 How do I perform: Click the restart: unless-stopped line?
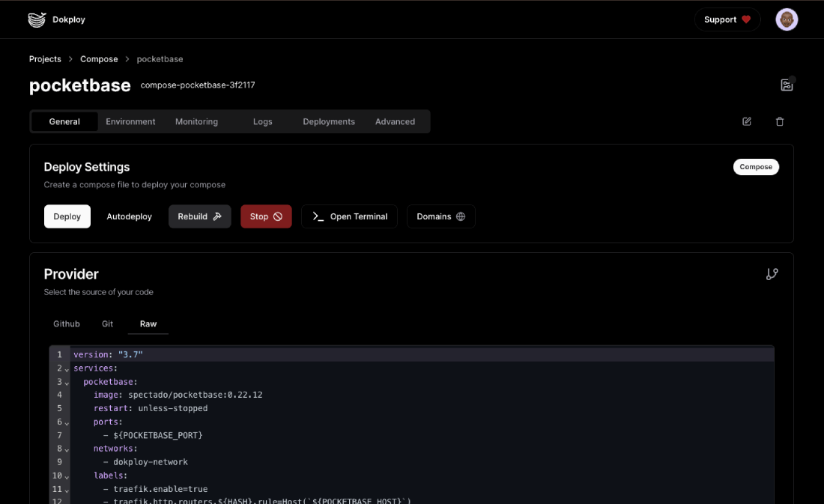(x=151, y=408)
